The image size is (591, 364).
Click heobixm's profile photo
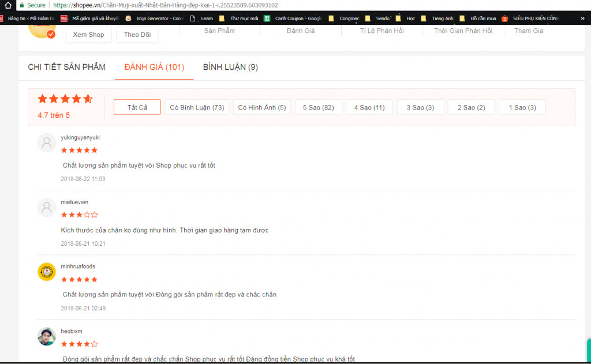pos(47,336)
